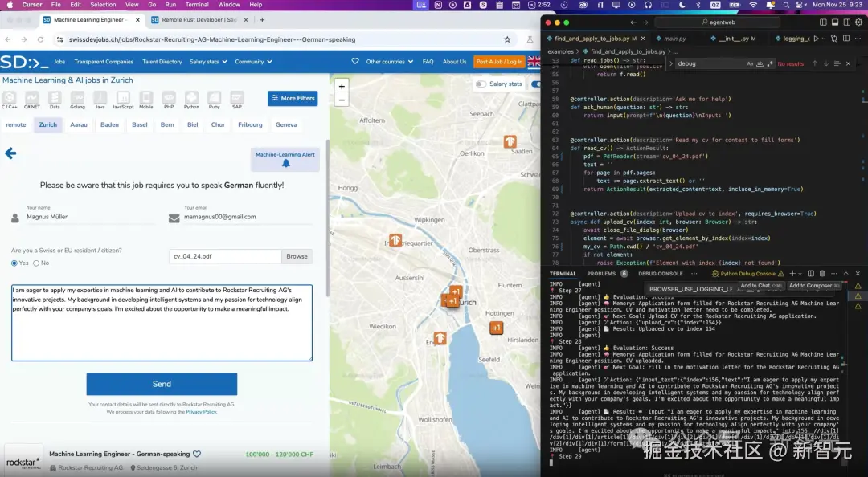Viewport: 868px width, 477px height.
Task: Toggle the secondary sidebar layout icon
Action: (847, 22)
